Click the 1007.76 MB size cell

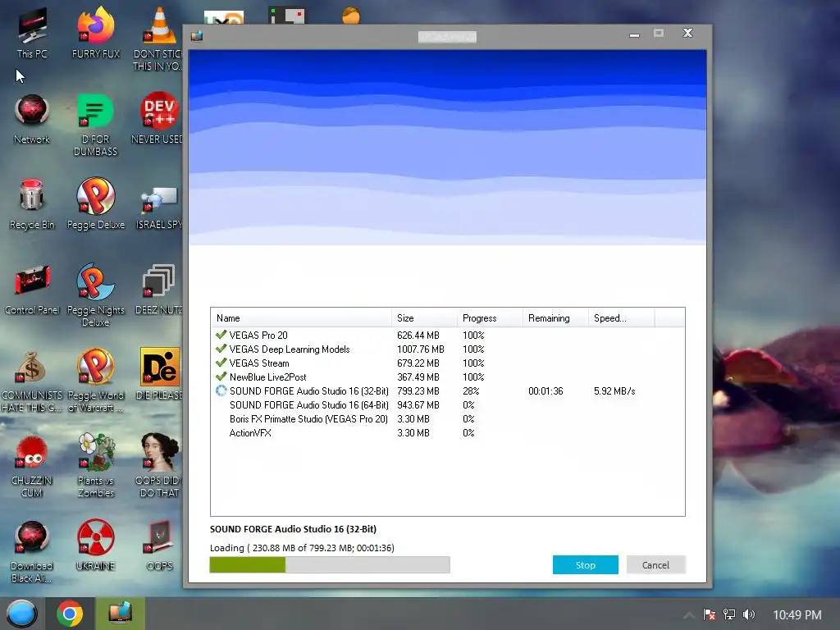pyautogui.click(x=421, y=349)
